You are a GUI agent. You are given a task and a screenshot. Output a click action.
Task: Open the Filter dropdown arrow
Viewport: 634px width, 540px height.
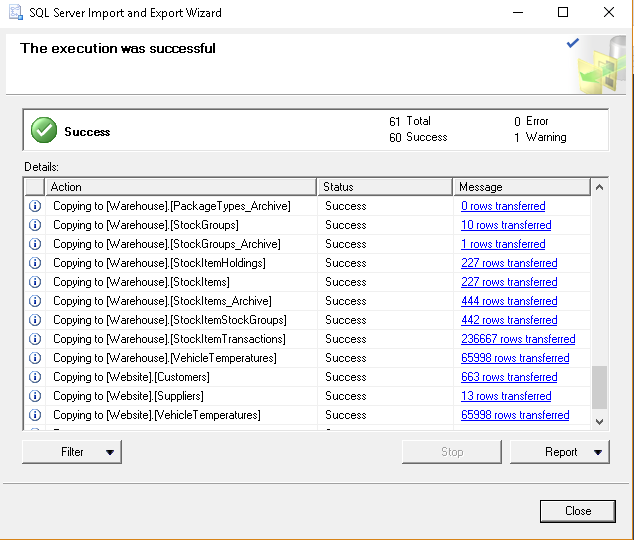110,452
